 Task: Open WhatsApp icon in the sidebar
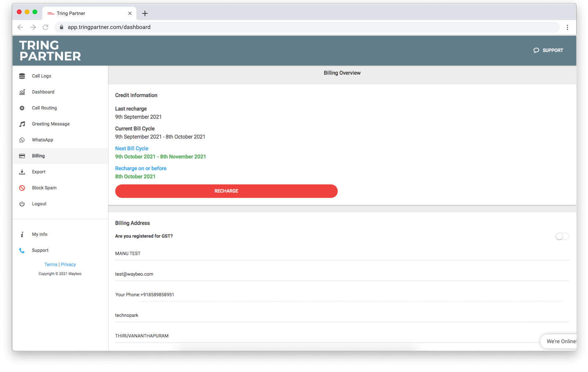(x=22, y=140)
